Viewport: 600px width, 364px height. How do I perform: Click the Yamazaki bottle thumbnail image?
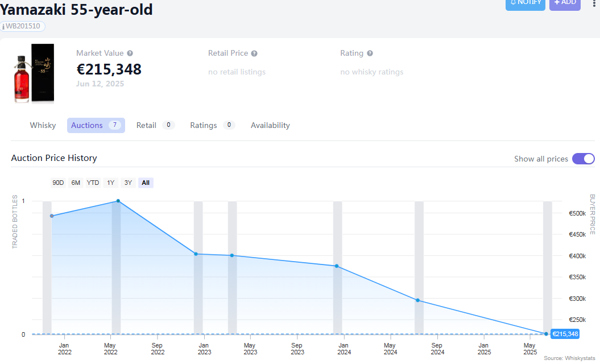[34, 74]
